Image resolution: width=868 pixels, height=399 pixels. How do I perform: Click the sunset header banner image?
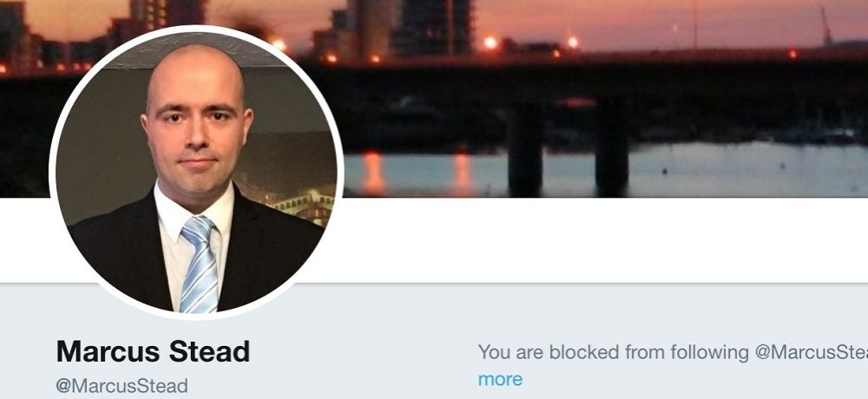click(603, 99)
